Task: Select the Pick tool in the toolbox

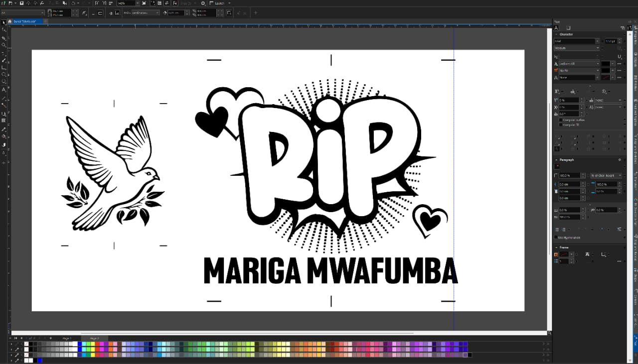Action: coord(3,23)
